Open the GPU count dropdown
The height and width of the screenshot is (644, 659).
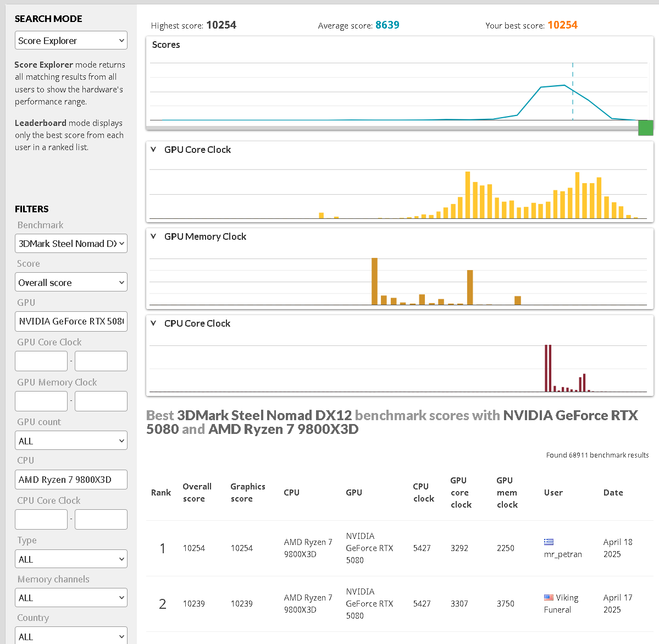[71, 441]
